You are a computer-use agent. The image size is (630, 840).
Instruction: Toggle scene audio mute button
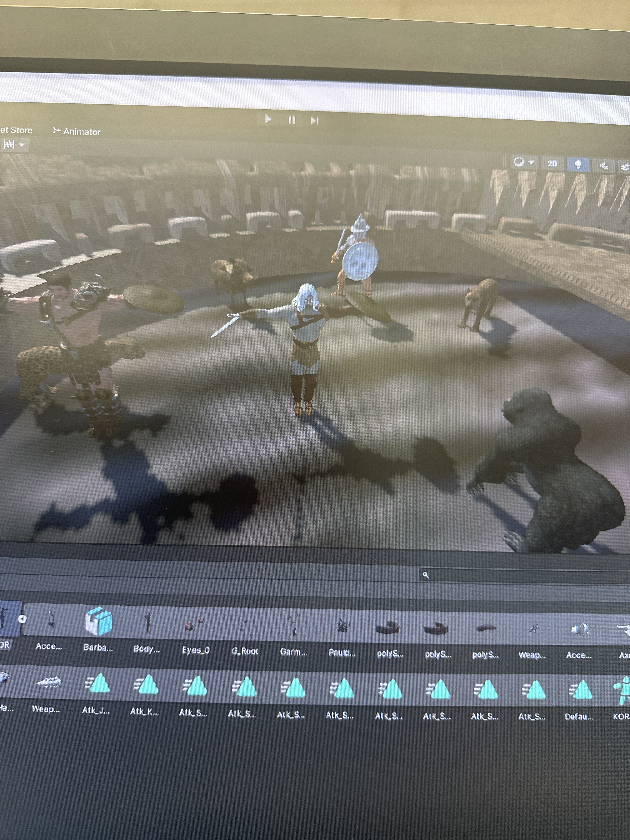603,166
